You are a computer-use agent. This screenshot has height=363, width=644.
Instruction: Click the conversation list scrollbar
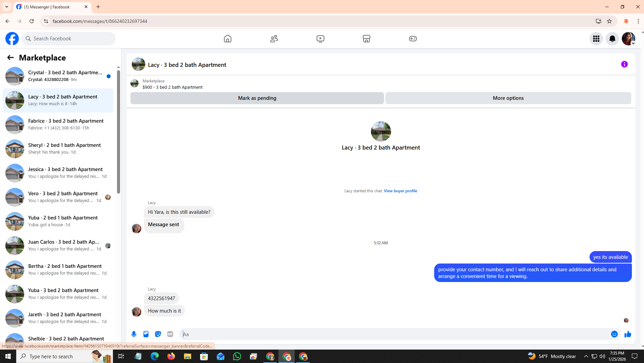[118, 132]
